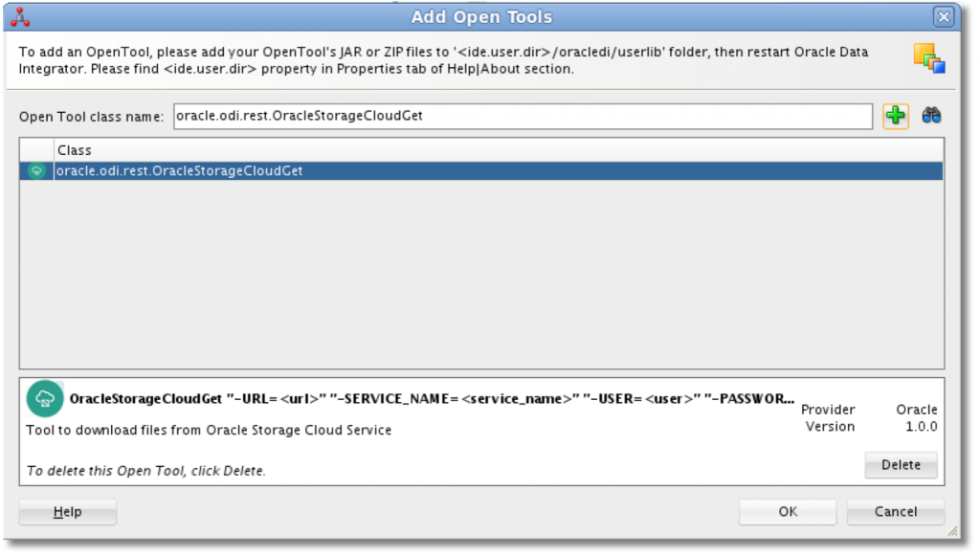Click the cloud icon beside OracleStorageCloudGet in the list
This screenshot has width=980, height=557.
pos(36,173)
